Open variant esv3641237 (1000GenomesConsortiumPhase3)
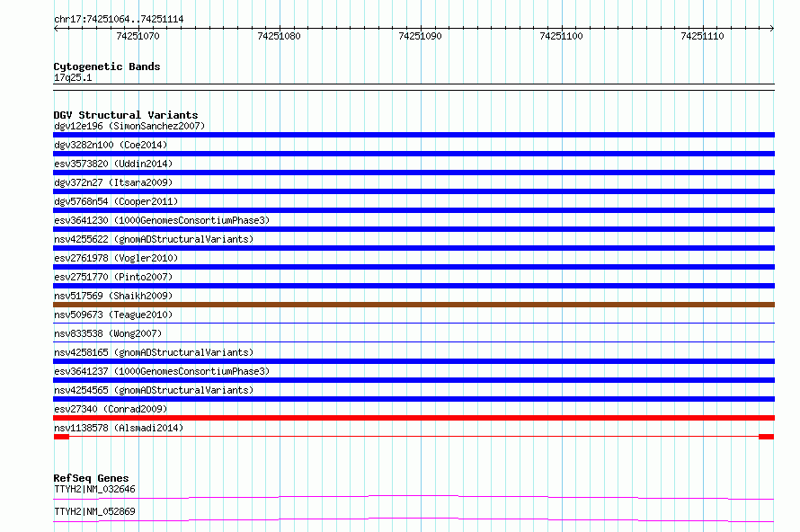The image size is (800, 532). click(162, 371)
